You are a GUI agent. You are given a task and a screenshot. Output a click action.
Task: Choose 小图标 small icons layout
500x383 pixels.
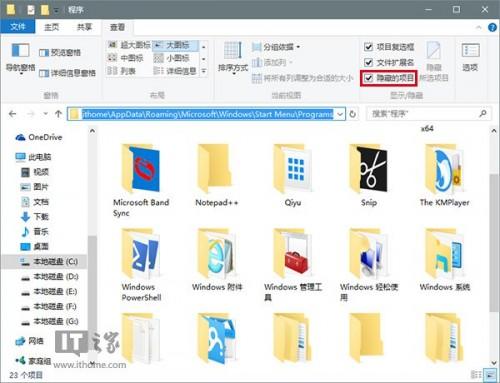(172, 58)
